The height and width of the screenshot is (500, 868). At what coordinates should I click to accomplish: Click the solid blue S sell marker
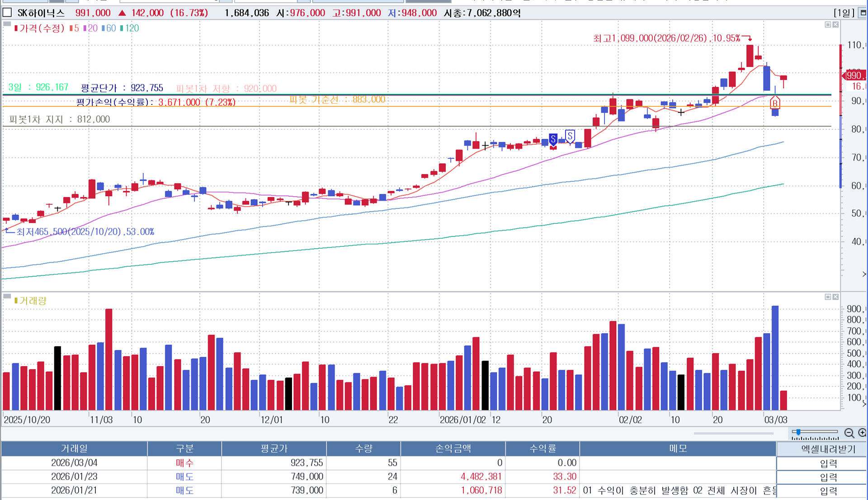[x=553, y=139]
